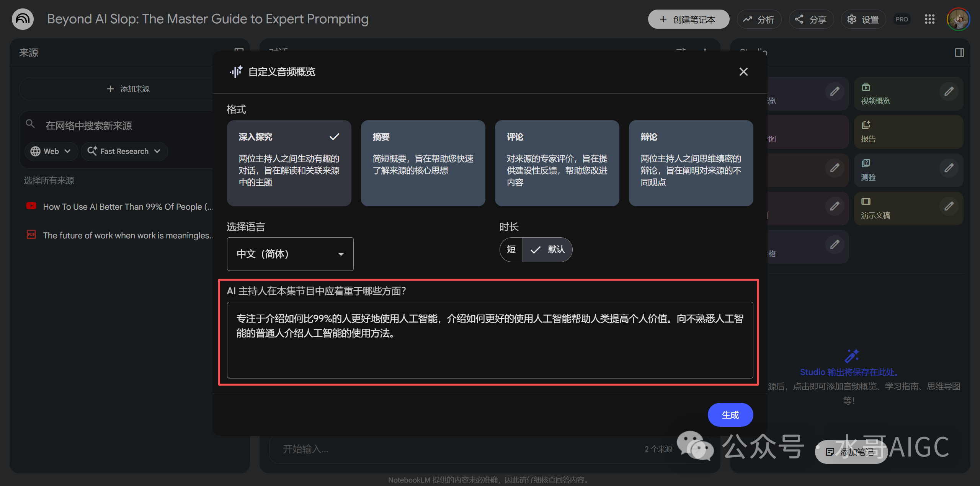Select the 深入探究 format option
This screenshot has height=486, width=980.
click(289, 163)
